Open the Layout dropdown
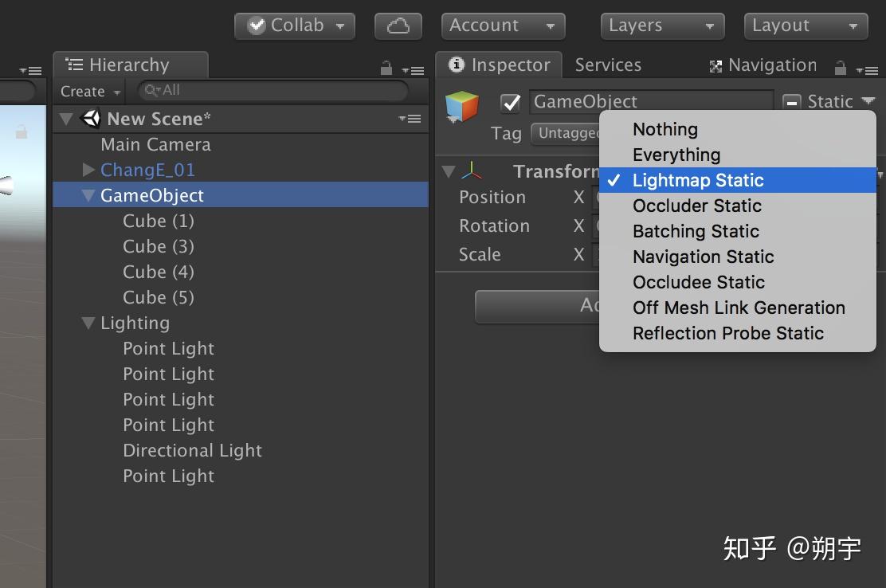886x588 pixels. pos(806,26)
